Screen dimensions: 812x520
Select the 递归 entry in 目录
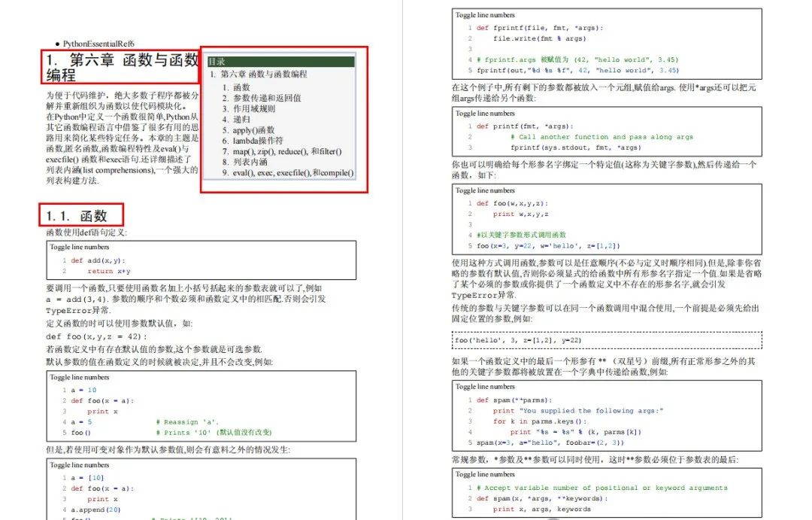point(241,119)
